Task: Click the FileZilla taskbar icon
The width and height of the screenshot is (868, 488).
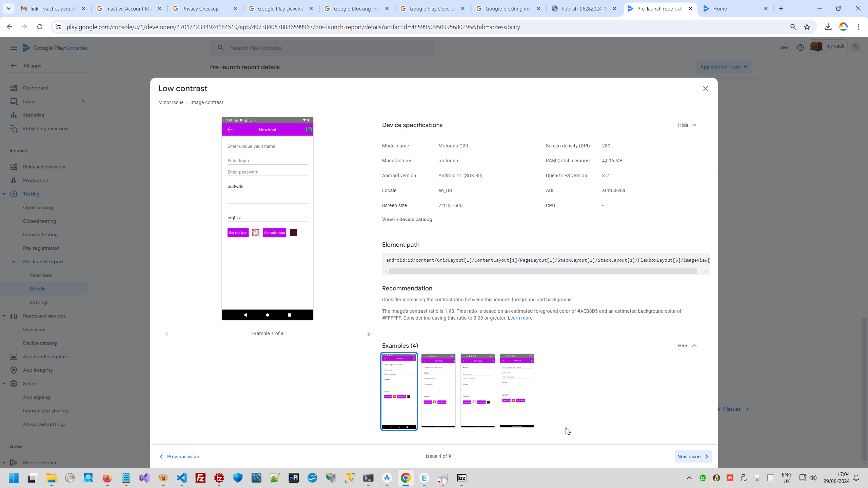Action: click(200, 478)
